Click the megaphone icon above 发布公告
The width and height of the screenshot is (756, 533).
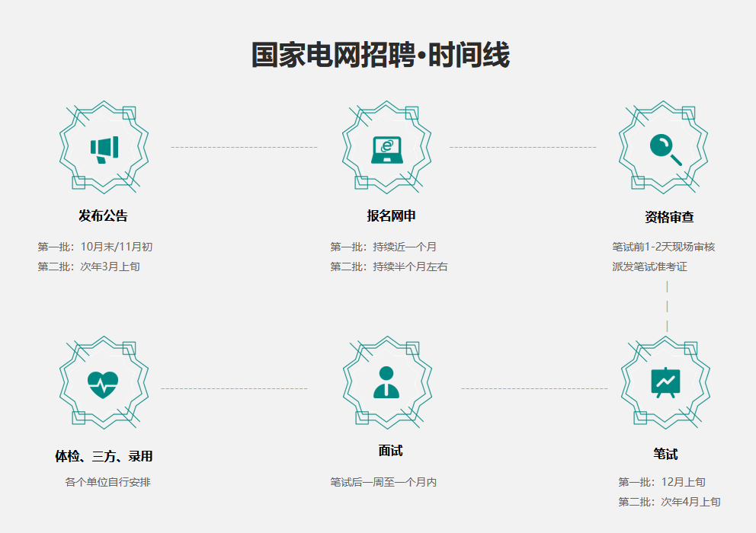104,149
